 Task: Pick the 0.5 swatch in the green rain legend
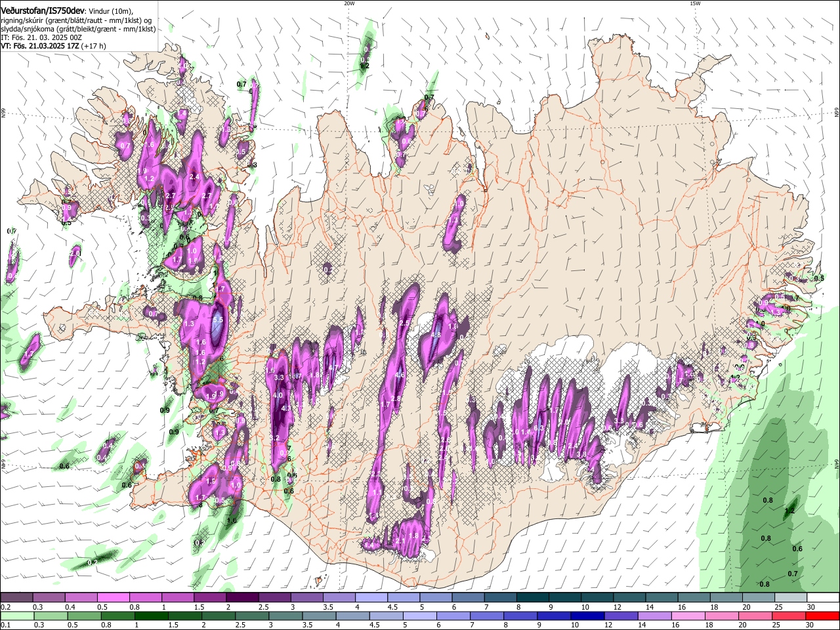tap(84, 616)
